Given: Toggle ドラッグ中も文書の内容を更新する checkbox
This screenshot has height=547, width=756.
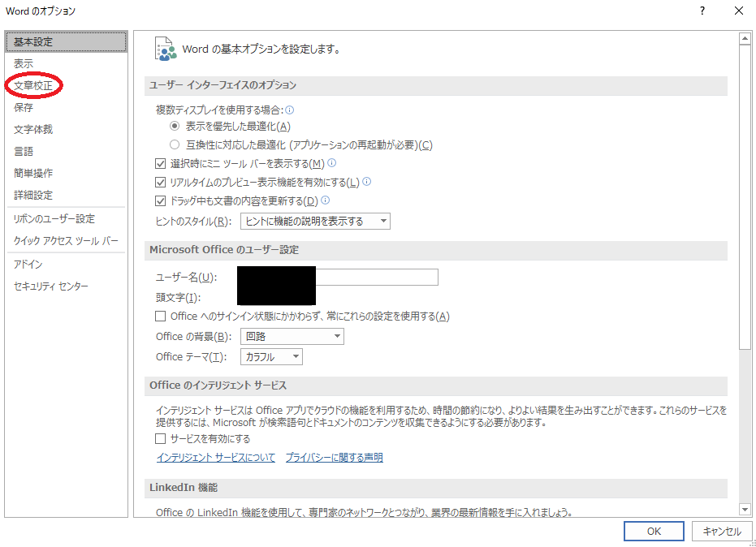Looking at the screenshot, I should click(x=161, y=201).
